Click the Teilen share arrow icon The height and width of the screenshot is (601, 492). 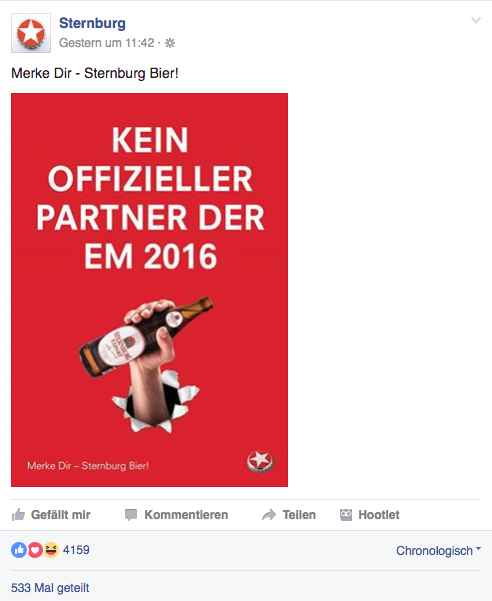point(269,515)
